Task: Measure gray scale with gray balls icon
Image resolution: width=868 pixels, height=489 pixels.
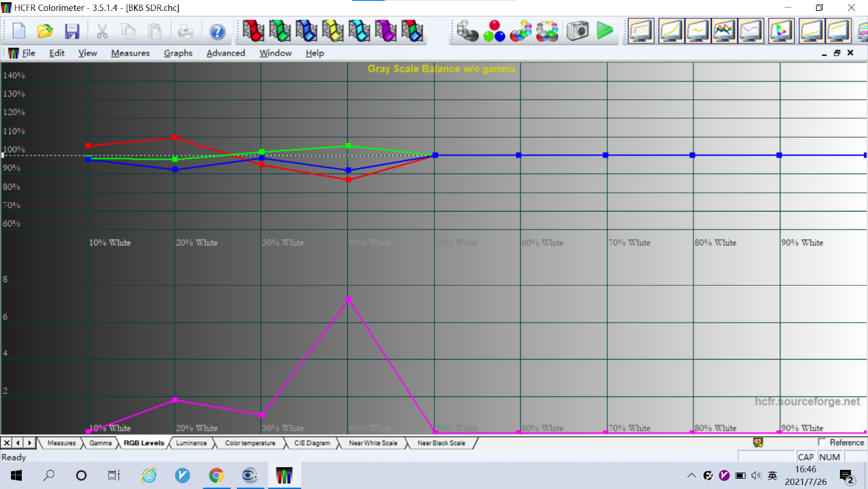Action: coord(468,32)
